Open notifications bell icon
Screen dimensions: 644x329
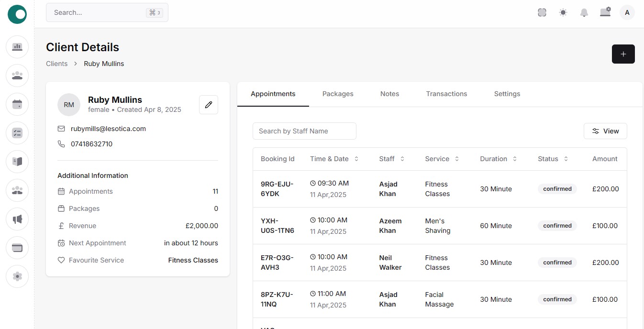coord(584,13)
